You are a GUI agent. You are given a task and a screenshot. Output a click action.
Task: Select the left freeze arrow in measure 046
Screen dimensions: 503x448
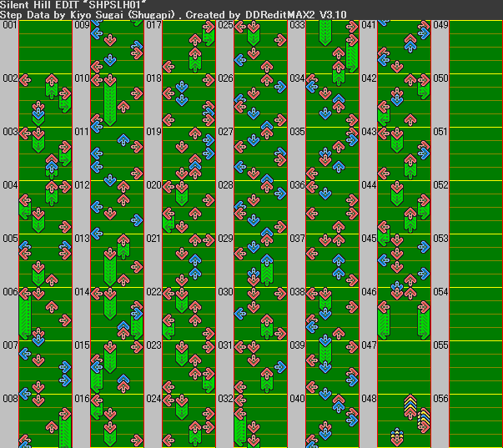coord(384,320)
